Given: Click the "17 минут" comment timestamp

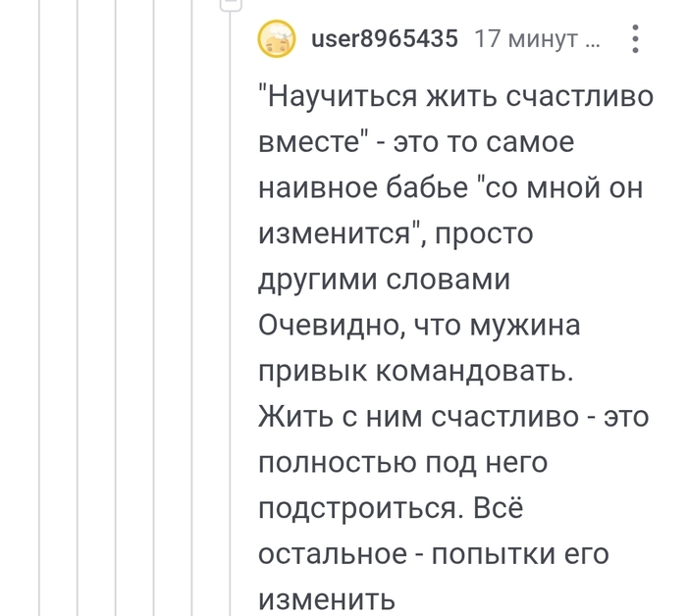Looking at the screenshot, I should click(x=536, y=39).
